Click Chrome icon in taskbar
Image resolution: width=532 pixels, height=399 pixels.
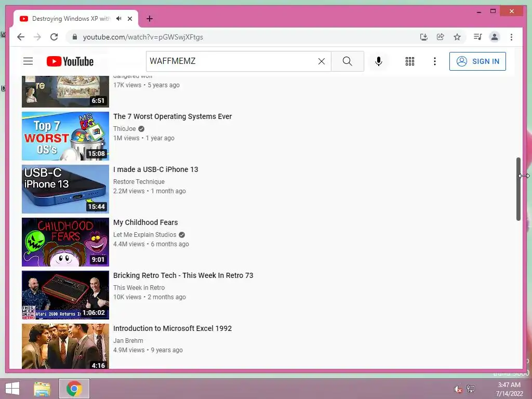(x=74, y=389)
